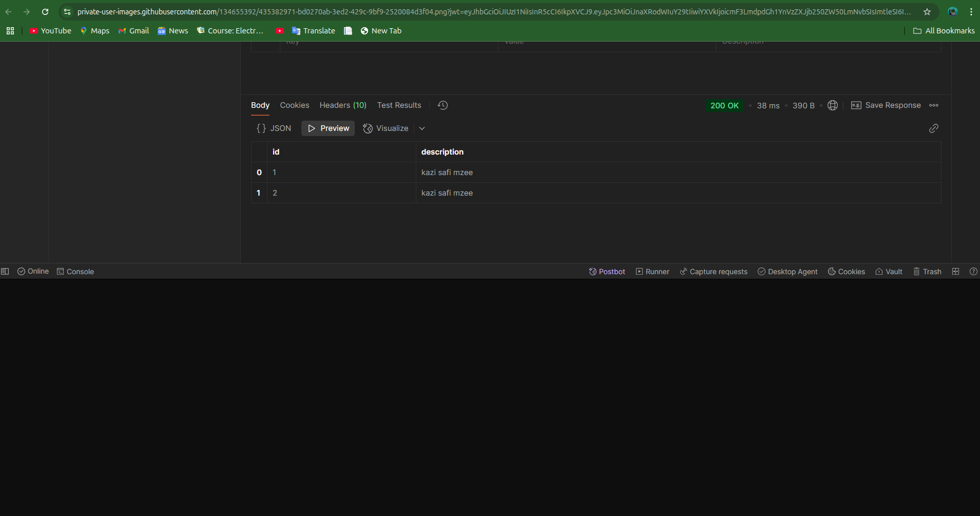980x516 pixels.
Task: Open the Translate bookmark
Action: click(313, 31)
